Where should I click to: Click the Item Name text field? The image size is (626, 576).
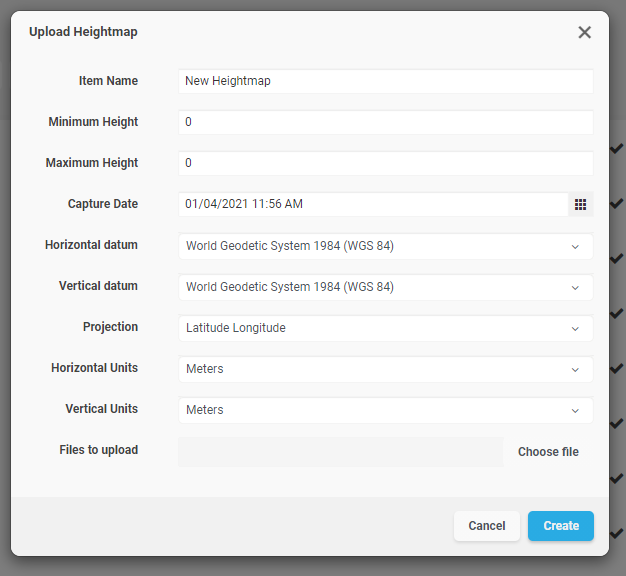point(385,81)
